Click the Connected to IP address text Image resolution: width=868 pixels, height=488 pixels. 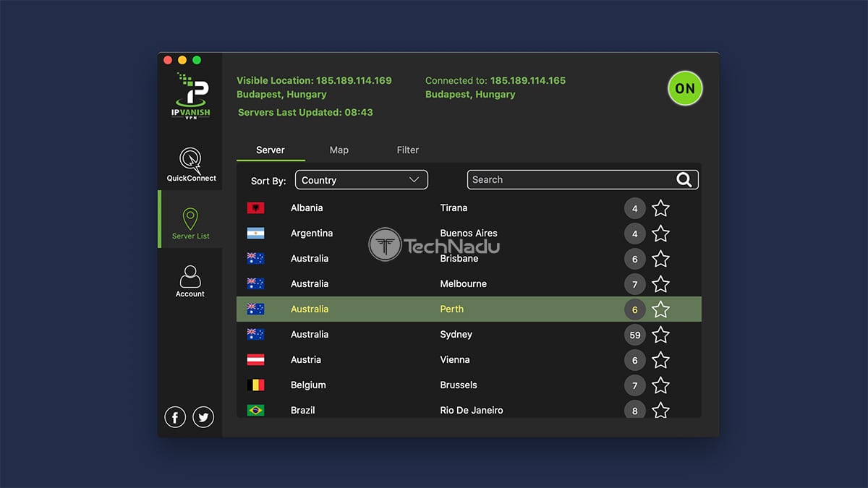528,81
